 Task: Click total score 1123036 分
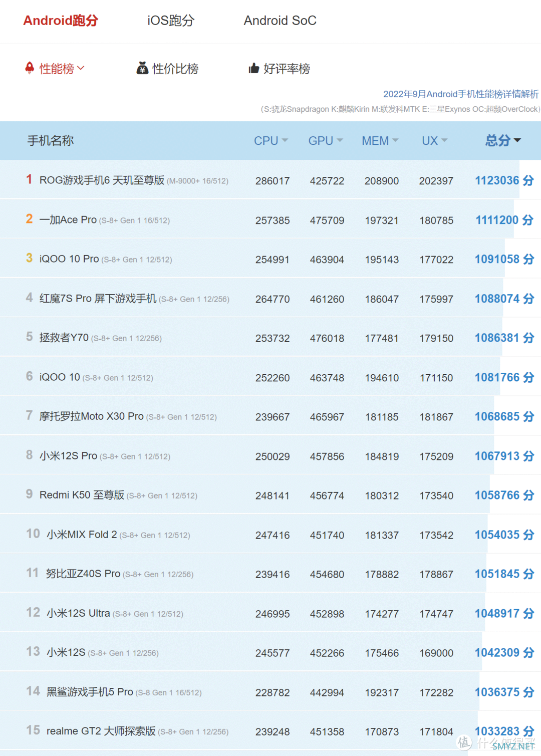[x=504, y=180]
